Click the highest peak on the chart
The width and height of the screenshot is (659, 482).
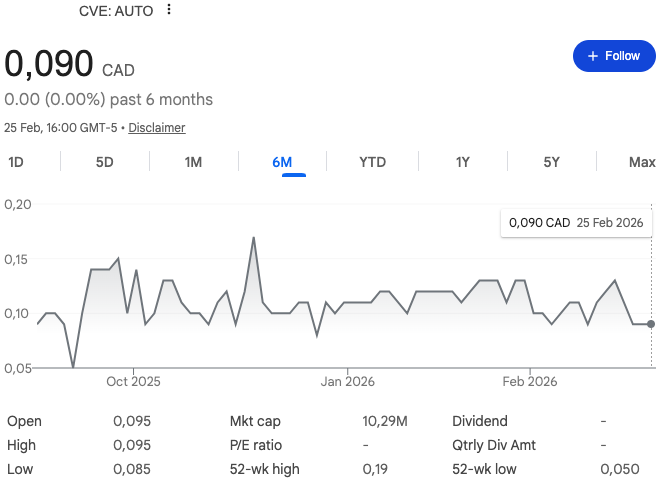pos(254,238)
